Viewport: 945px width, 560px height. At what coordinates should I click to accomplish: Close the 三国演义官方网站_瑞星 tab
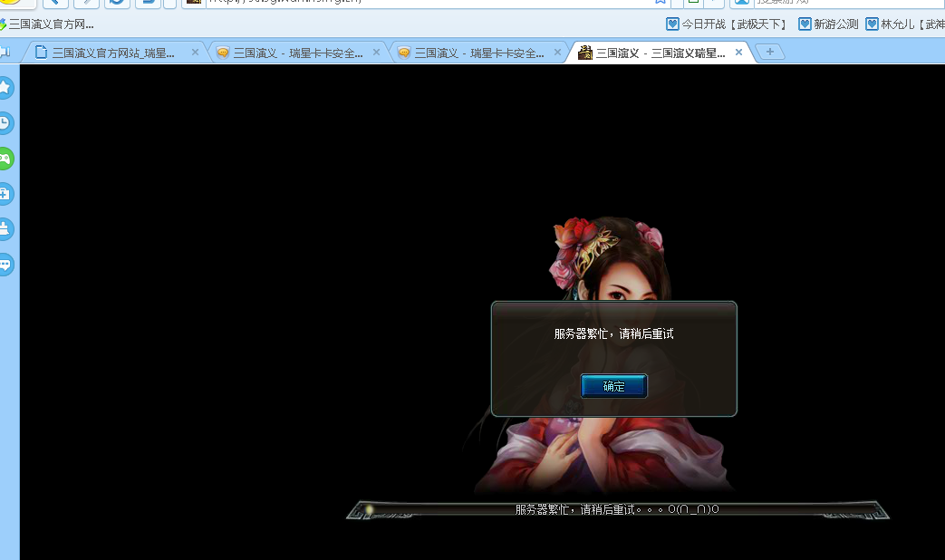(x=195, y=53)
